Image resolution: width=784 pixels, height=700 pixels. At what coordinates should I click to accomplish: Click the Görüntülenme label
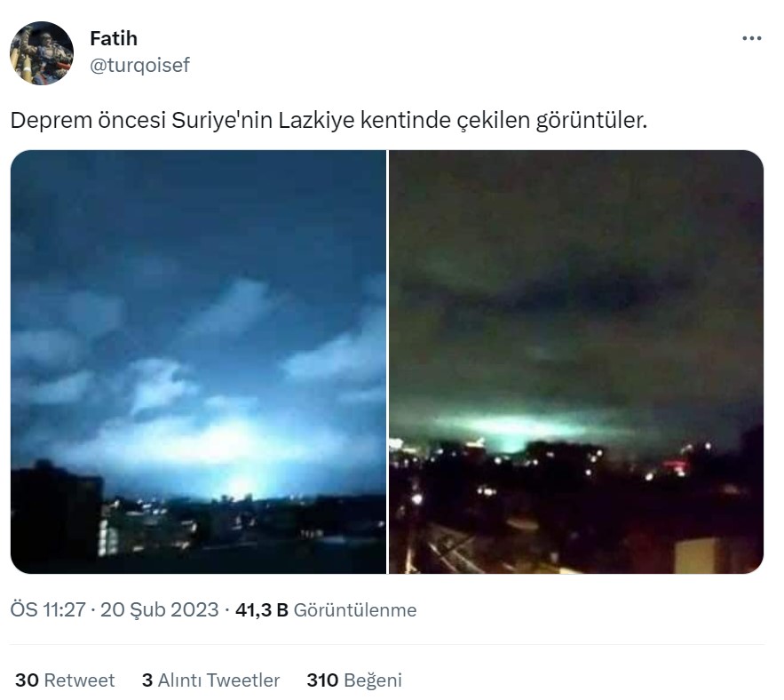355,610
